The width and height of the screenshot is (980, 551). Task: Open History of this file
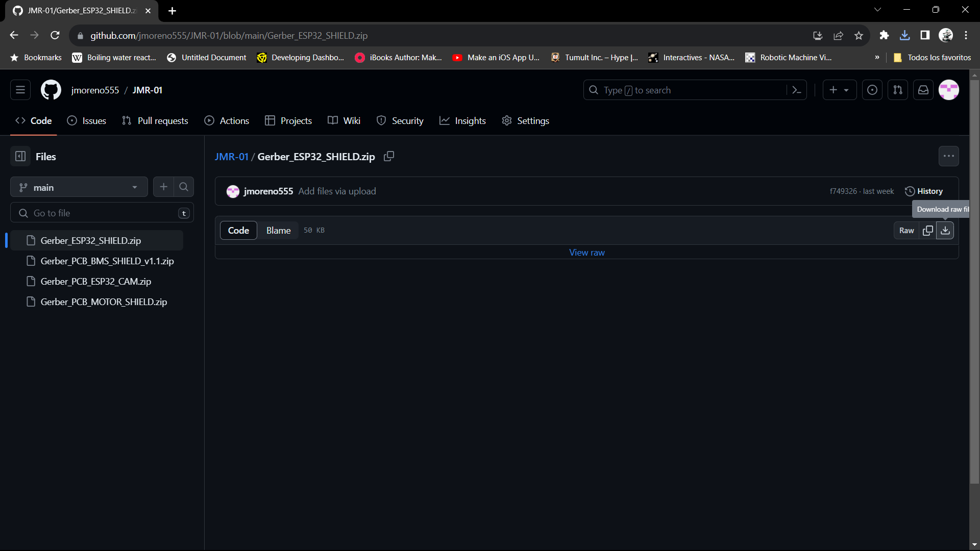(924, 191)
